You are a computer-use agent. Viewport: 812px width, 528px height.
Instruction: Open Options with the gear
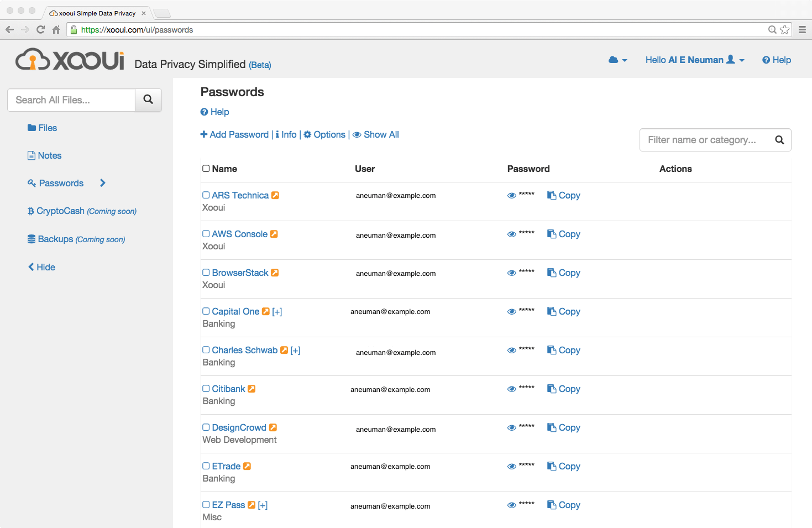tap(324, 134)
